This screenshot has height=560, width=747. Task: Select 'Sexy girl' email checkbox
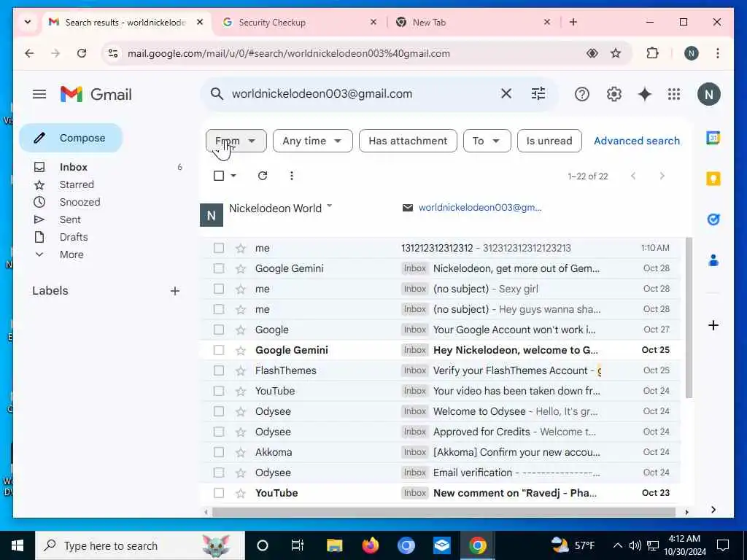tap(219, 289)
